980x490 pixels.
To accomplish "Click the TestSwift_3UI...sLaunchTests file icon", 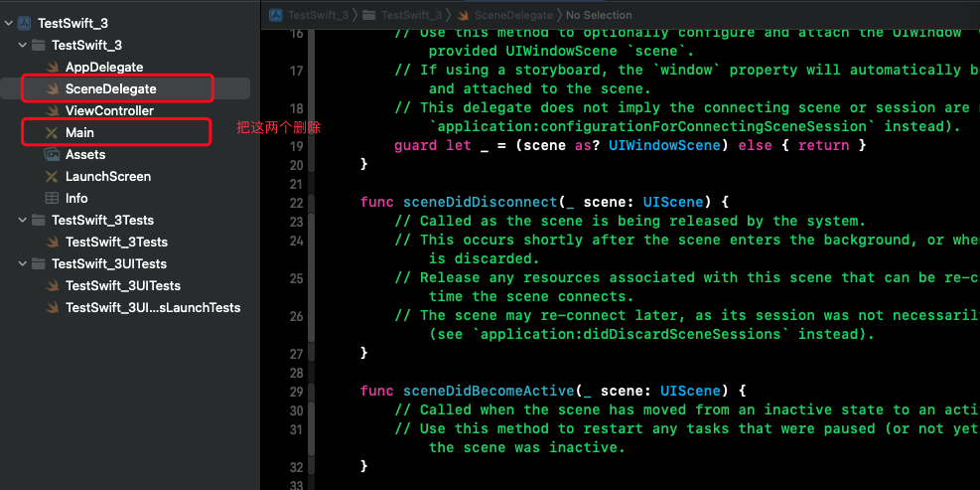I will pyautogui.click(x=53, y=307).
